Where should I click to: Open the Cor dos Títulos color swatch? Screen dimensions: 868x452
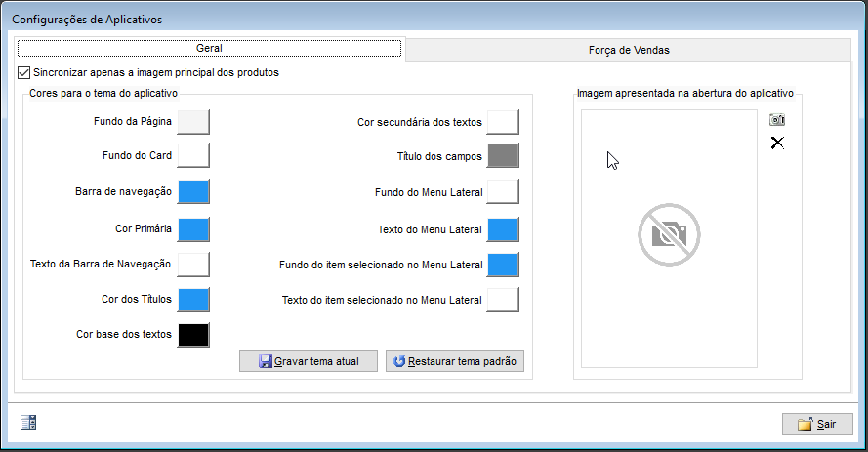click(193, 300)
